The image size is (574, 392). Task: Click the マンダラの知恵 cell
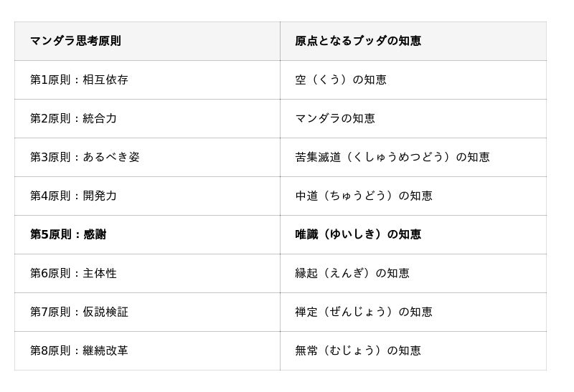334,118
